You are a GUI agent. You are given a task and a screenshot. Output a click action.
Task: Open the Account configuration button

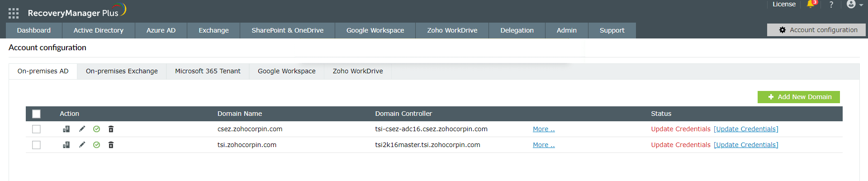[x=816, y=30]
